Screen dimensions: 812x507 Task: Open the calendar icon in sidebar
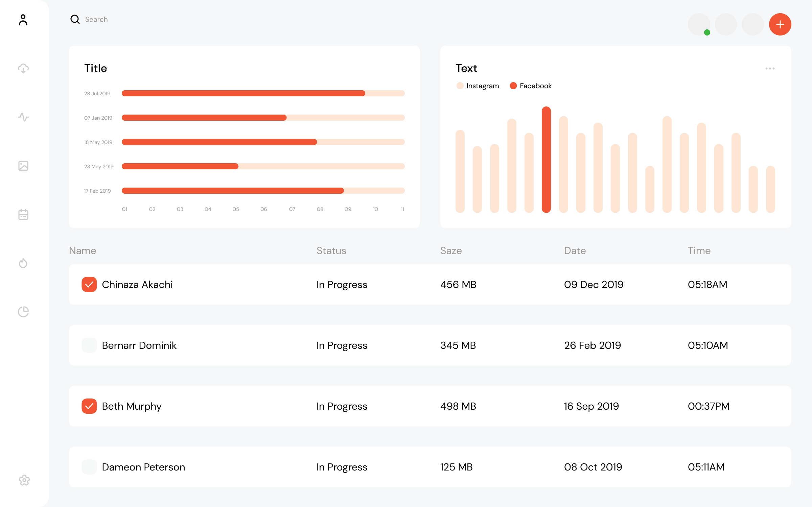[x=23, y=215]
